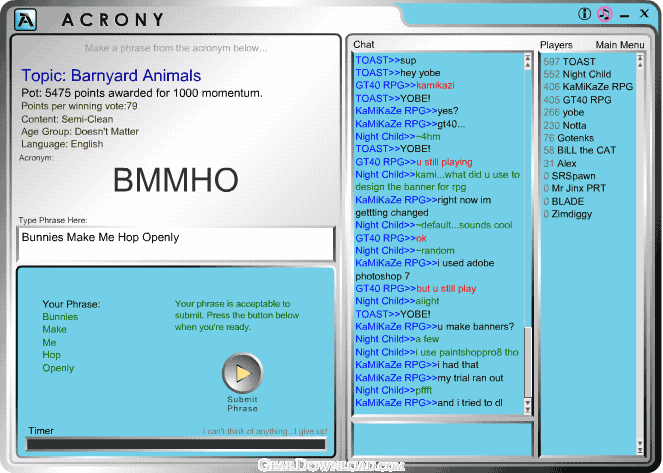Click the 'Topic: Barnyard Animals' heading
This screenshot has height=473, width=663.
(x=111, y=76)
